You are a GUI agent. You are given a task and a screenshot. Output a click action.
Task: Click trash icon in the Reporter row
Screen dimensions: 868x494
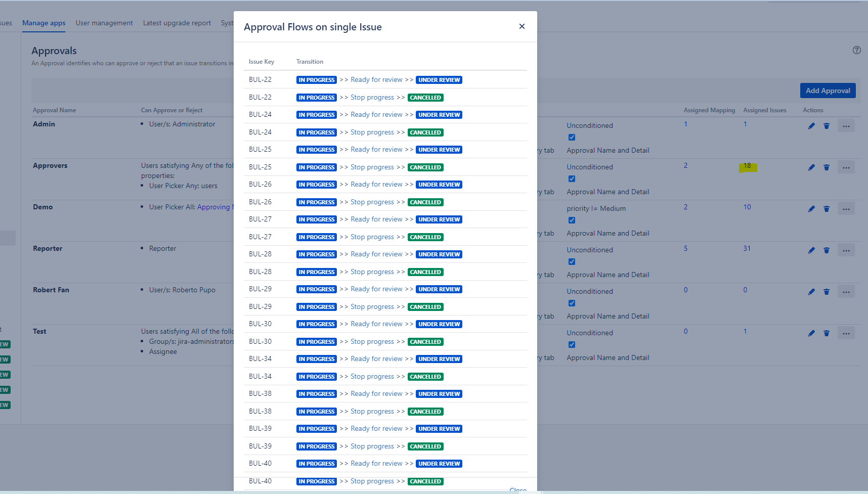point(827,250)
